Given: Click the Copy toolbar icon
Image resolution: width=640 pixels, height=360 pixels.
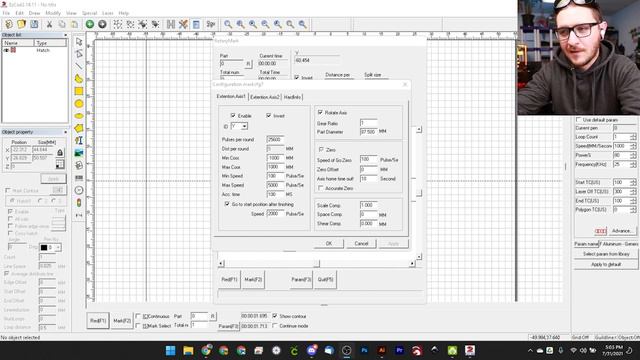Looking at the screenshot, I should pos(62,24).
